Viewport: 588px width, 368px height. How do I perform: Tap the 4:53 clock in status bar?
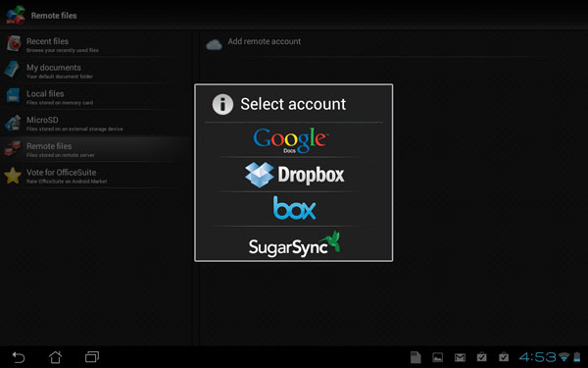point(537,357)
